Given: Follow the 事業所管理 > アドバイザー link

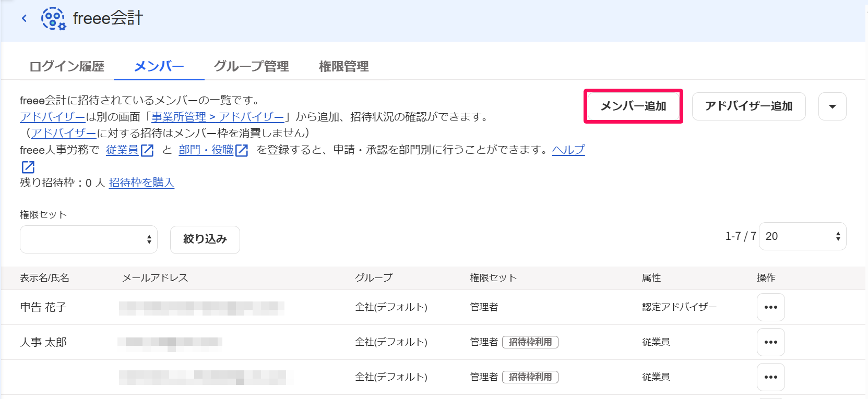Looking at the screenshot, I should tap(218, 117).
